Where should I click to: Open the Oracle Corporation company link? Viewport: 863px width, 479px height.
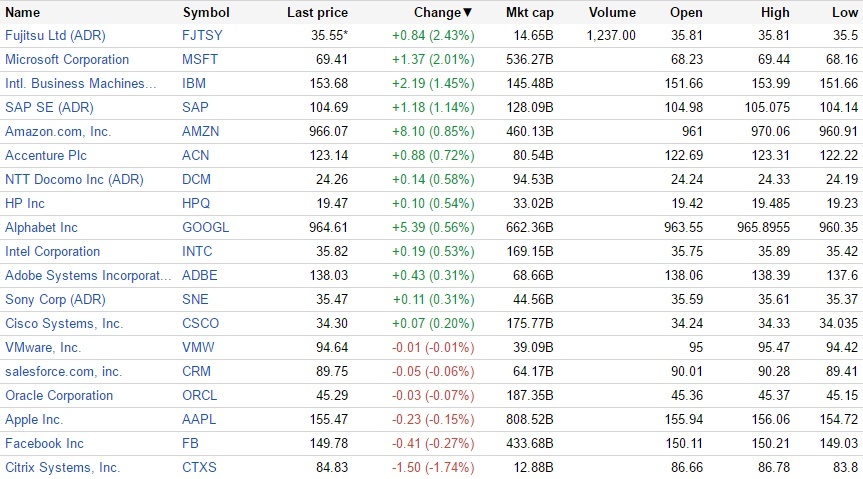[59, 395]
